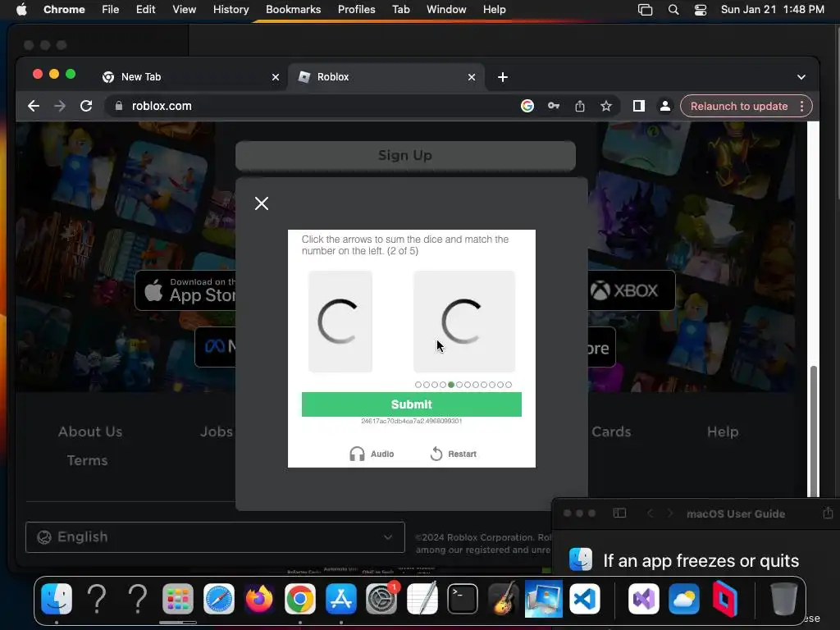This screenshot has width=840, height=630.
Task: Open the History menu
Action: coord(231,9)
